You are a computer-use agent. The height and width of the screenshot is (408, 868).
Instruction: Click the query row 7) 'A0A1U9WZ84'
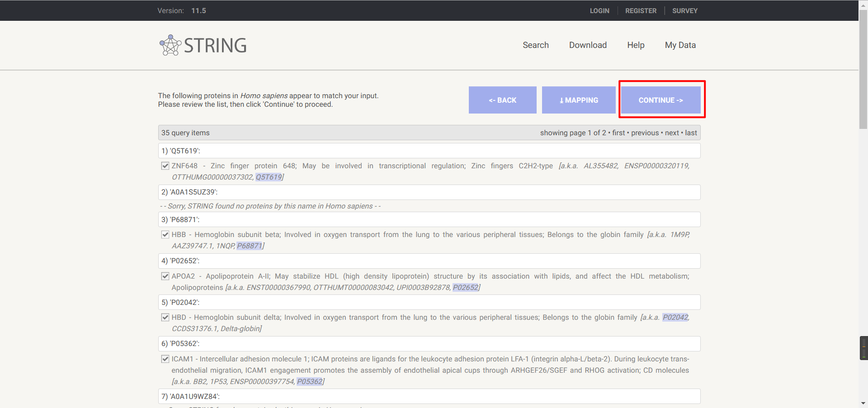click(x=429, y=396)
